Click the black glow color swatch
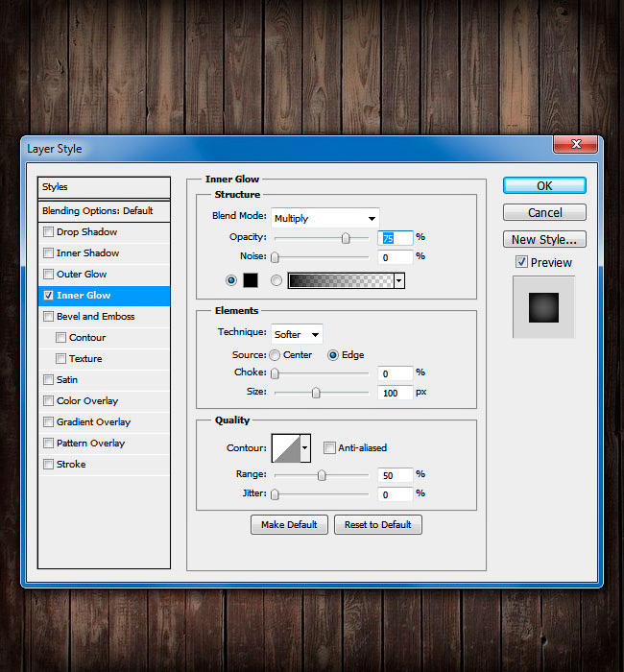624x672 pixels. tap(250, 280)
